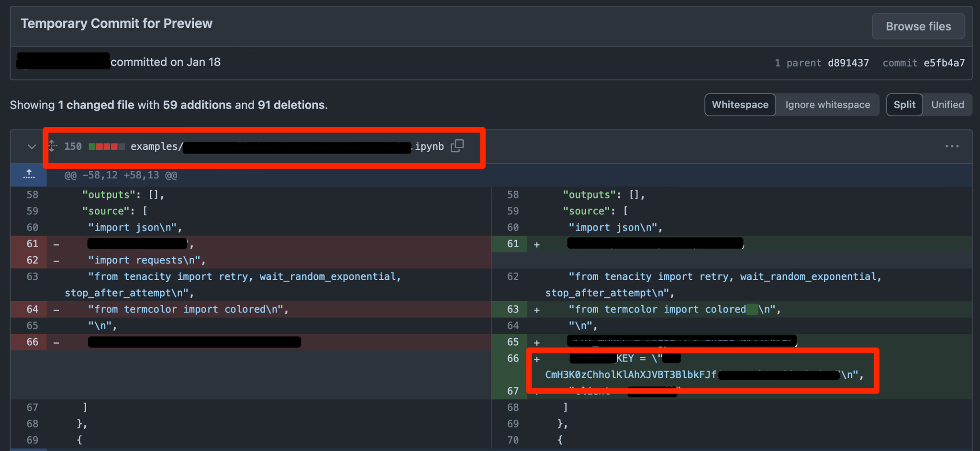980x451 pixels.
Task: Click the Temporary Commit for Preview title
Action: [x=116, y=23]
